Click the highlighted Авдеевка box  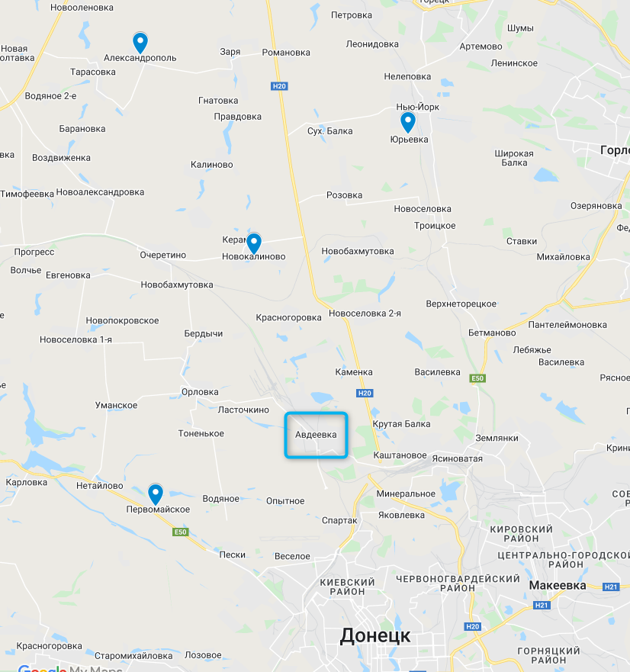[x=316, y=435]
